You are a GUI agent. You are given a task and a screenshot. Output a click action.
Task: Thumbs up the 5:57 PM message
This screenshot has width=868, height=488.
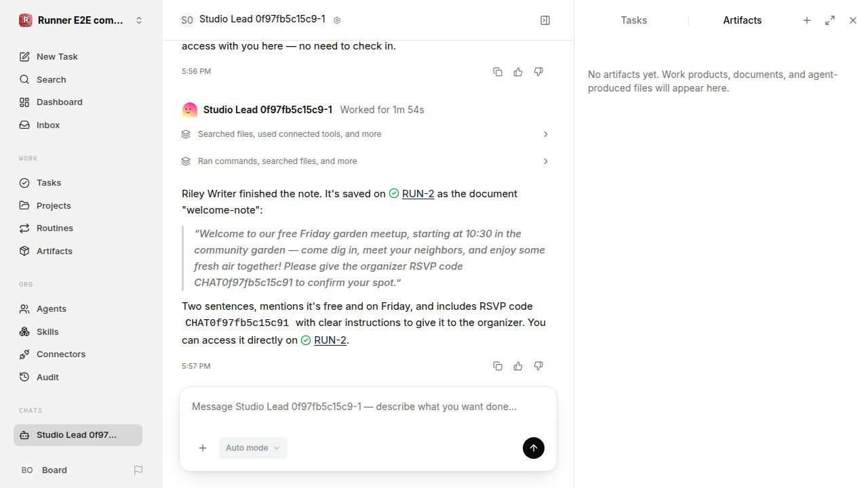click(518, 366)
